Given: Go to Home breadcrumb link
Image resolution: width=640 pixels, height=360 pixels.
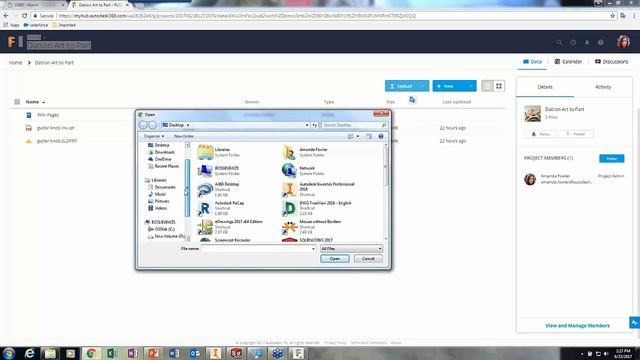Looking at the screenshot, I should (x=16, y=63).
